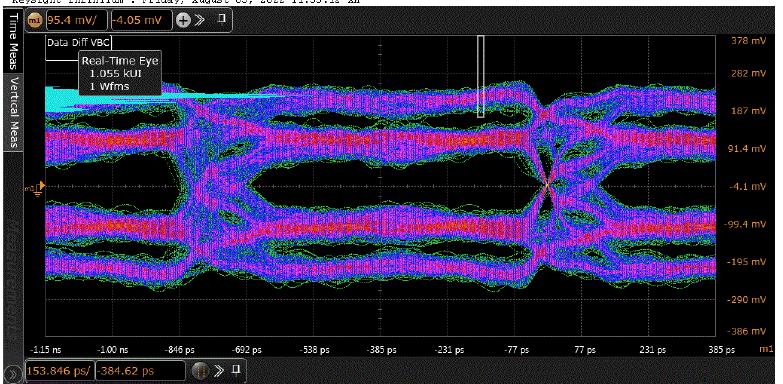Click the plus icon to add a waveform

[x=183, y=20]
